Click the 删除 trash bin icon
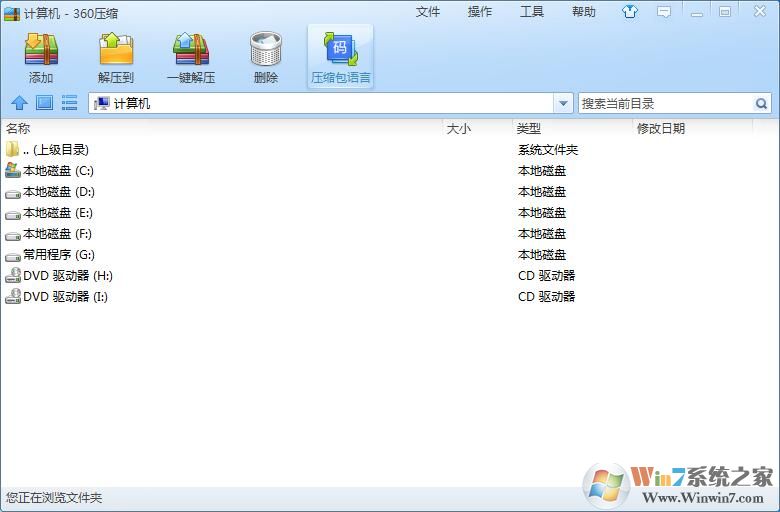780x512 pixels. (266, 49)
